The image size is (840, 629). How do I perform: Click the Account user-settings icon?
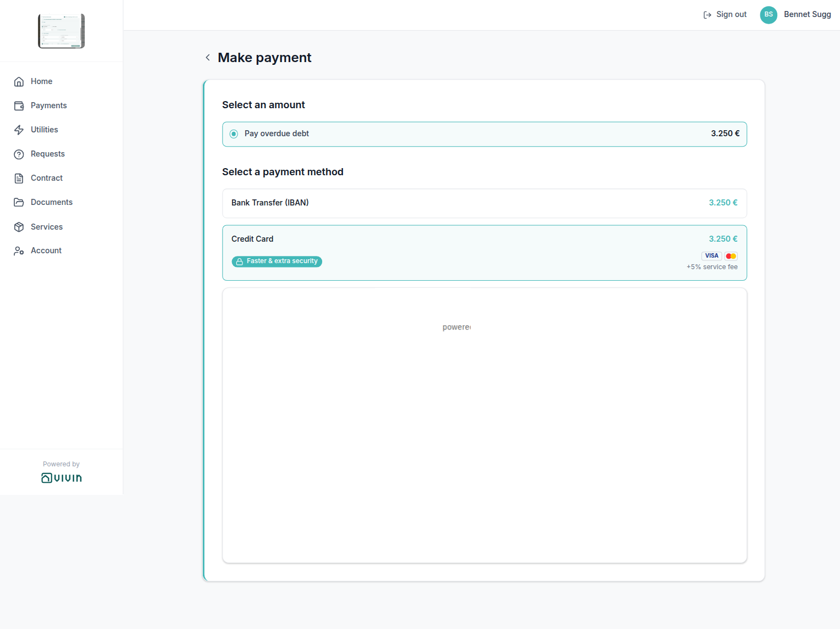[x=19, y=251]
